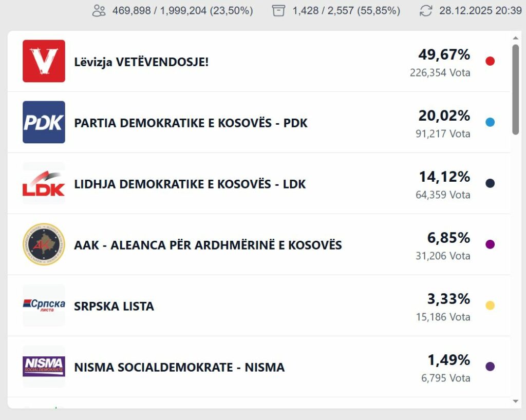Click the AAK circular emblem logo
The width and height of the screenshot is (526, 420).
(x=44, y=244)
